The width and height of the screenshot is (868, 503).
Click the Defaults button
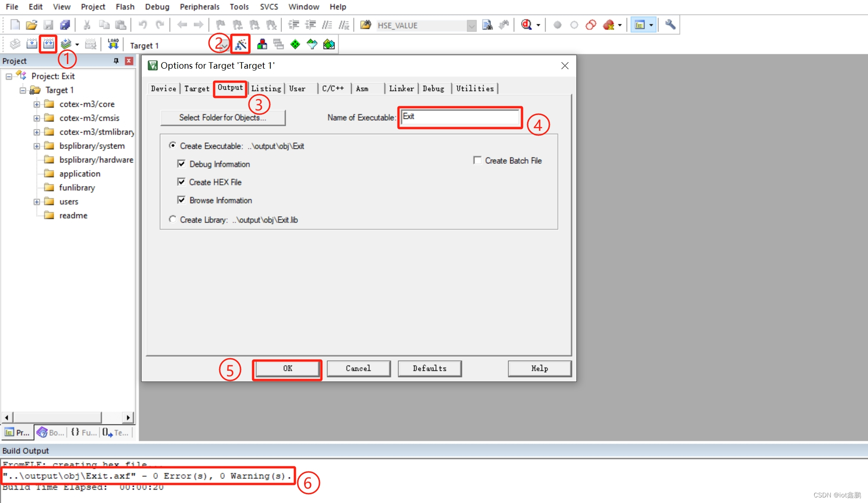[x=430, y=368]
